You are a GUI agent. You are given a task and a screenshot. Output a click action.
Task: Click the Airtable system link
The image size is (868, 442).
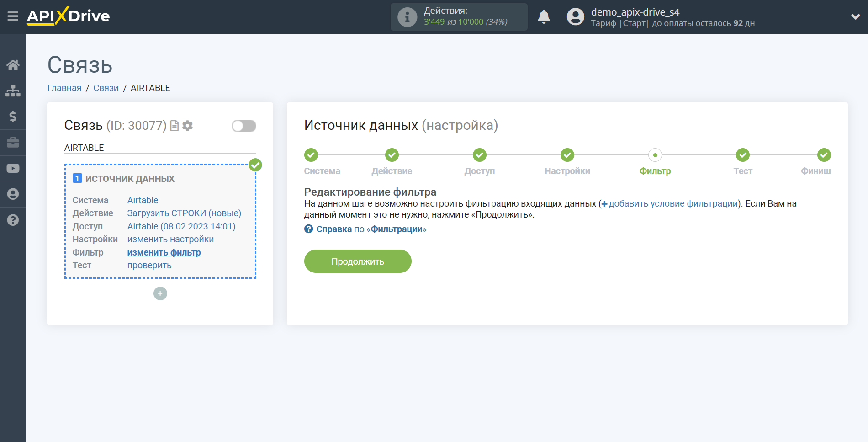tap(143, 200)
